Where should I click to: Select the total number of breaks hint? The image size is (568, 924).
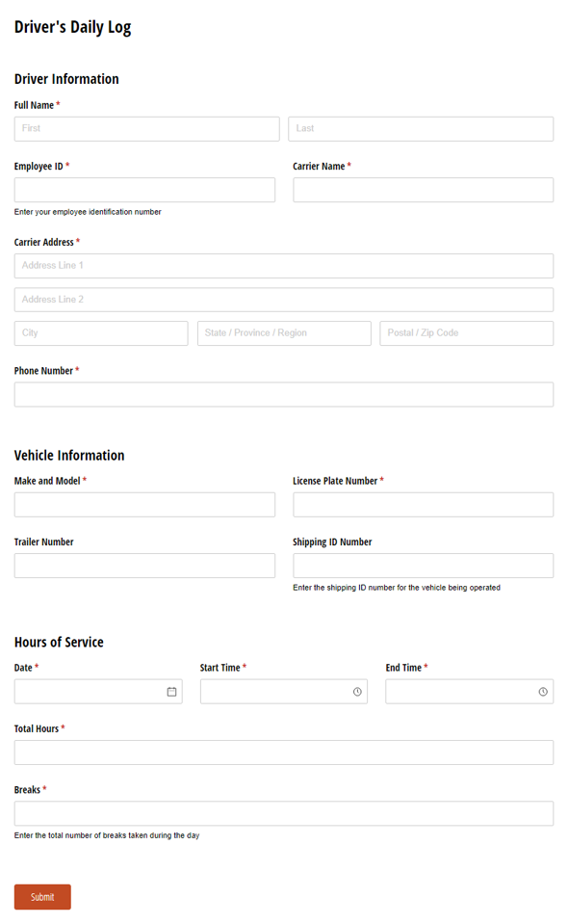coord(107,835)
